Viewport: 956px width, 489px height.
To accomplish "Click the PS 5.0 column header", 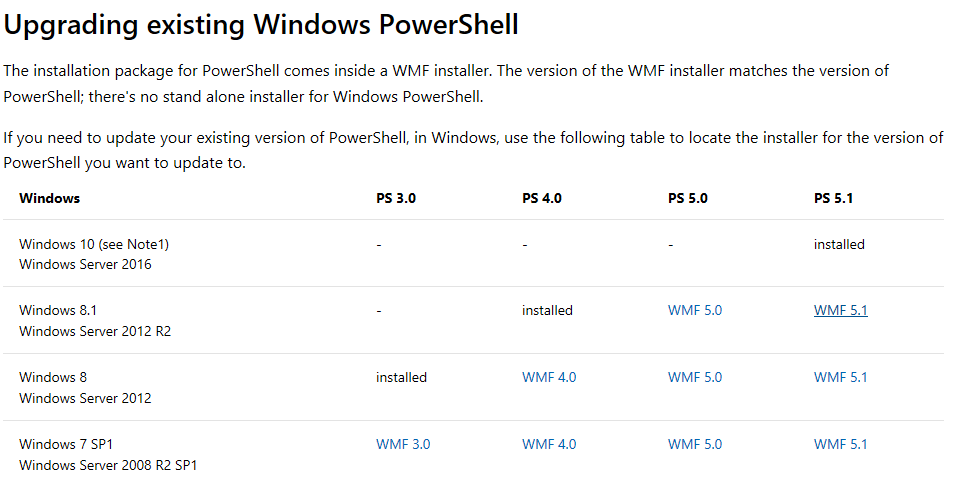I will pos(687,198).
